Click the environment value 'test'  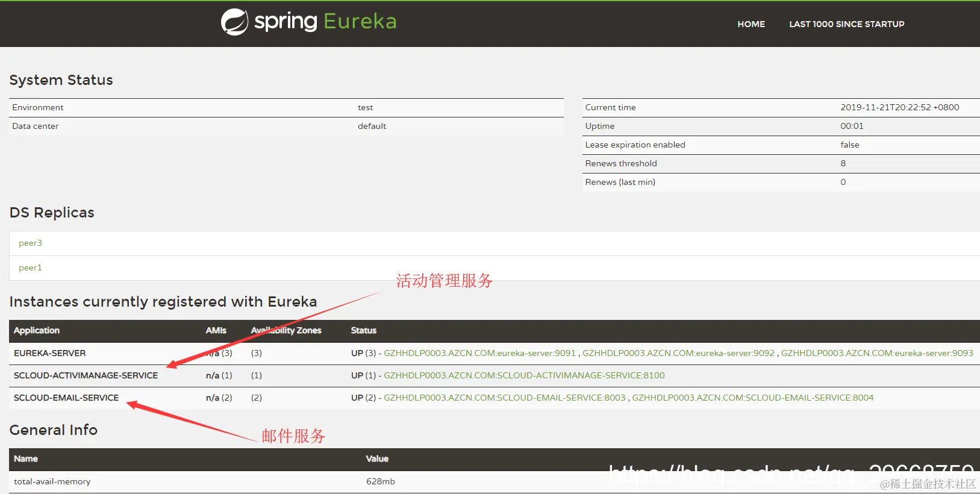(x=365, y=107)
